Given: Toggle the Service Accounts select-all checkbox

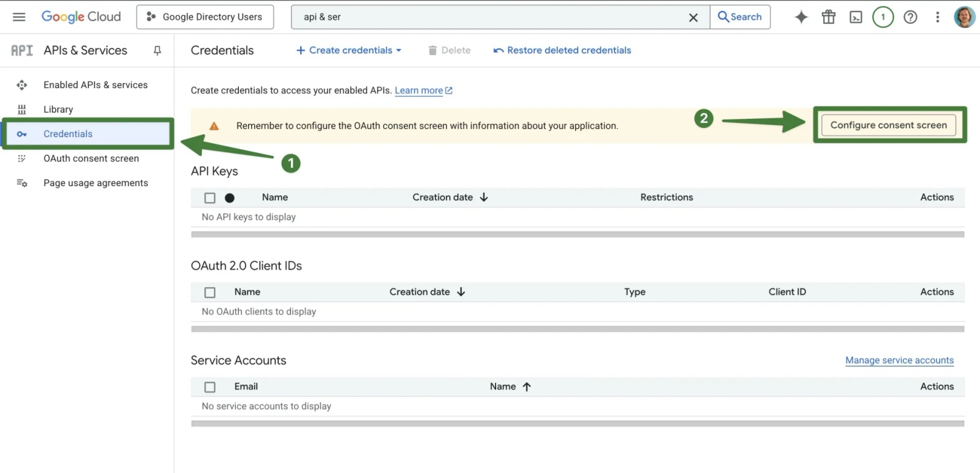Looking at the screenshot, I should [210, 387].
